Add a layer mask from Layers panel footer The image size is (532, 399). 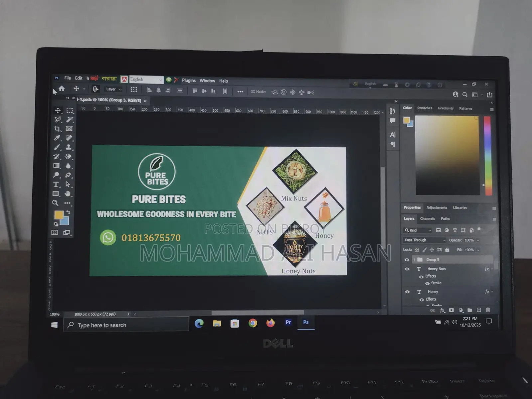(x=451, y=310)
